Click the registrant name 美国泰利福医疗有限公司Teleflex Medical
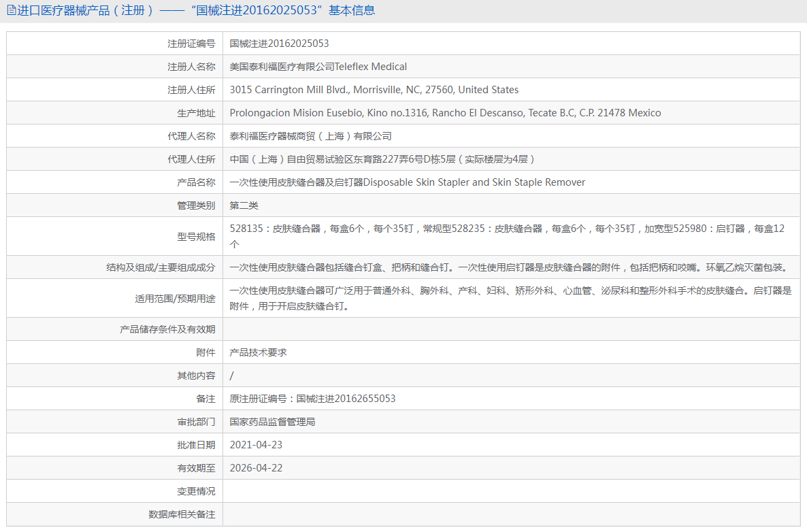The image size is (807, 532). click(318, 67)
